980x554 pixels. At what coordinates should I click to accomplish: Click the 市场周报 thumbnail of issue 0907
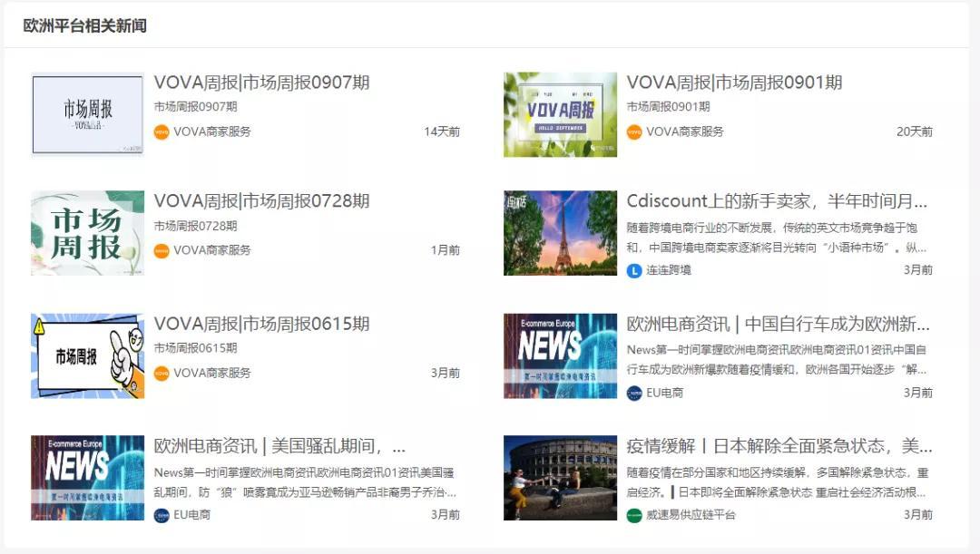coord(86,113)
